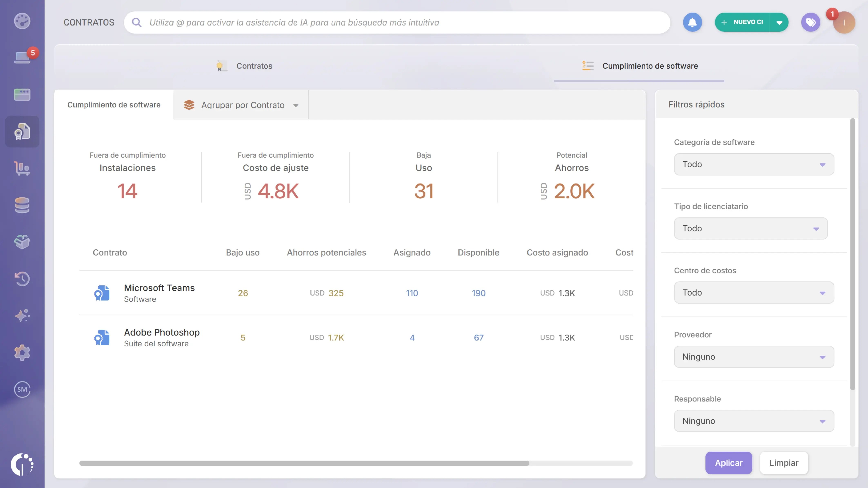Screen dimensions: 868x488
Task: Click the filters panel vertical scrollbar
Action: [852, 254]
